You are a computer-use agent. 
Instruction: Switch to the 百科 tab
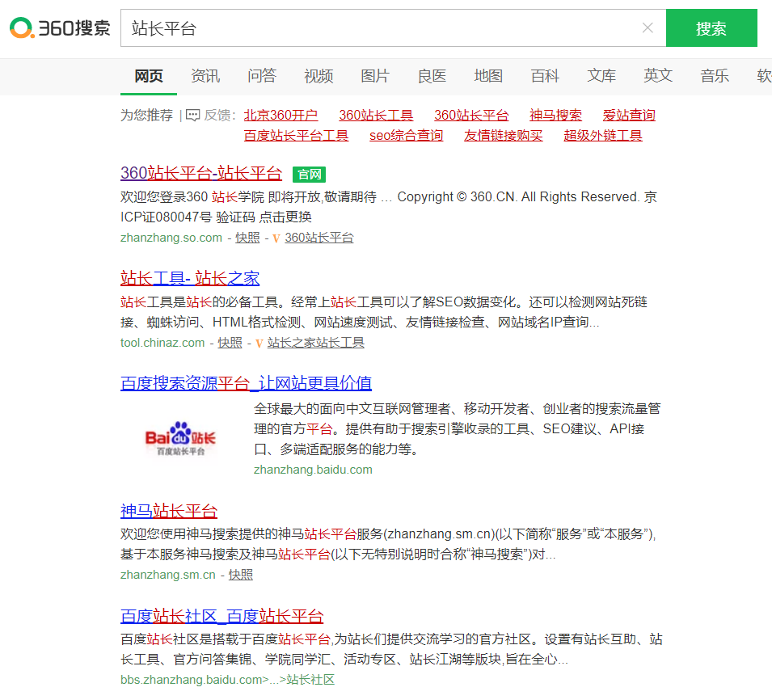(x=545, y=76)
